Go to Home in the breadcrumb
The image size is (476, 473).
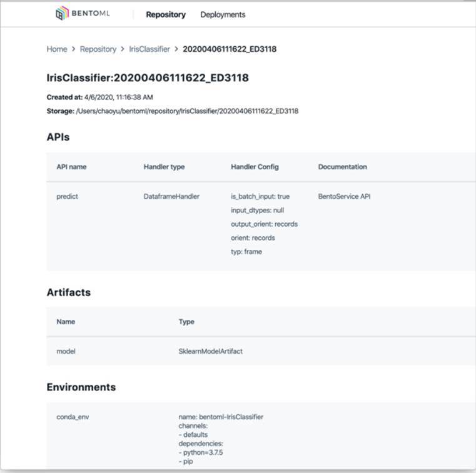pyautogui.click(x=57, y=49)
